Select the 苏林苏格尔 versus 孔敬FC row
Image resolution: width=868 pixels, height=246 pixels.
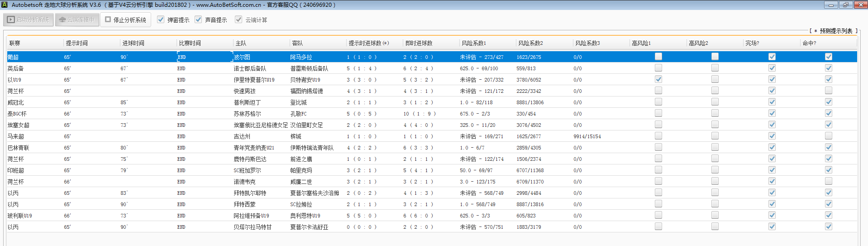tap(247, 114)
